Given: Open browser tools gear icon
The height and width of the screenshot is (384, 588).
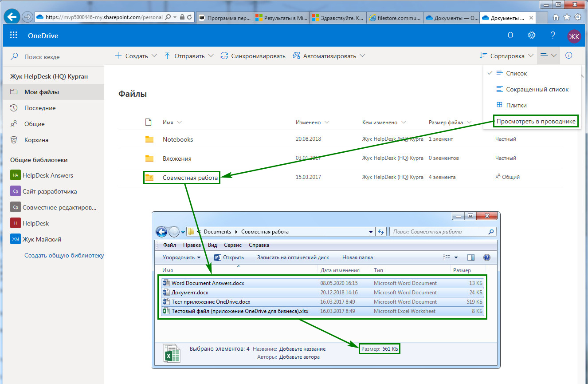Looking at the screenshot, I should 578,17.
